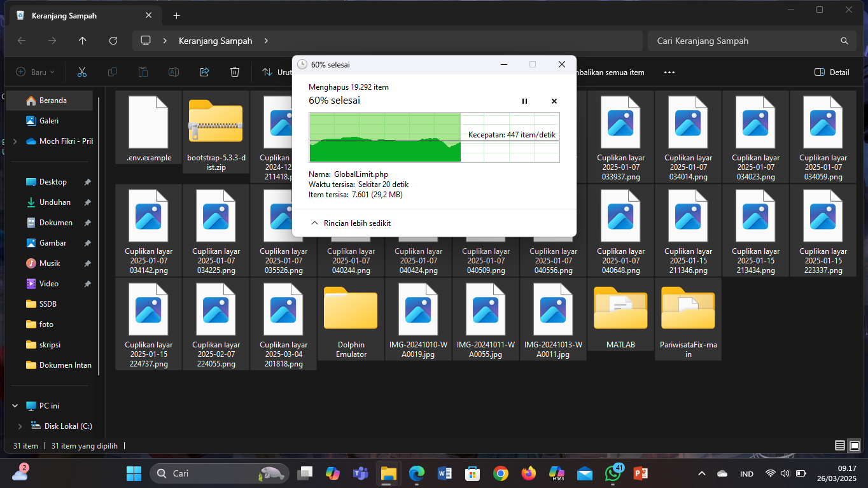Switch to large thumbnails view icon
Screen dimensions: 868x488
(x=855, y=445)
